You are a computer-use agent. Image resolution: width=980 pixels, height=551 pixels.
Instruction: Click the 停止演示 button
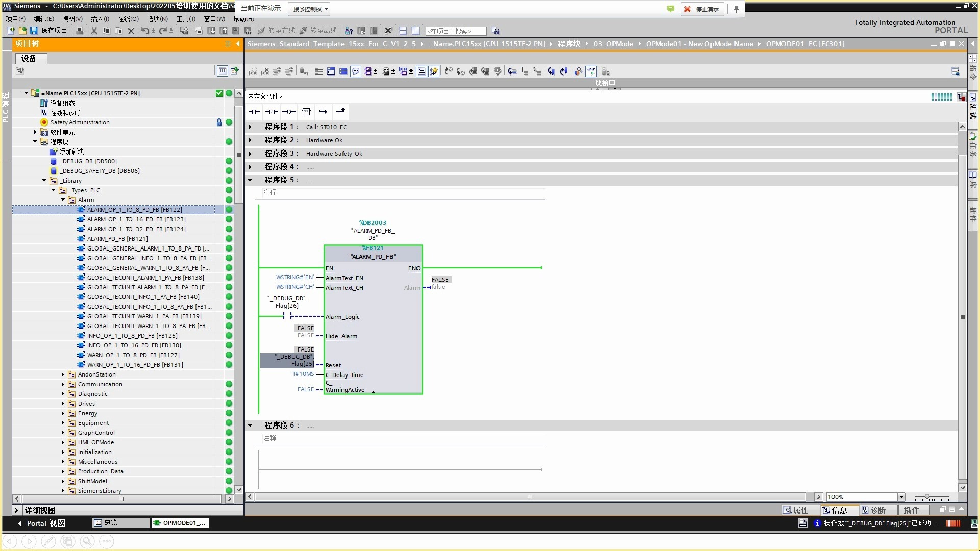tap(702, 9)
